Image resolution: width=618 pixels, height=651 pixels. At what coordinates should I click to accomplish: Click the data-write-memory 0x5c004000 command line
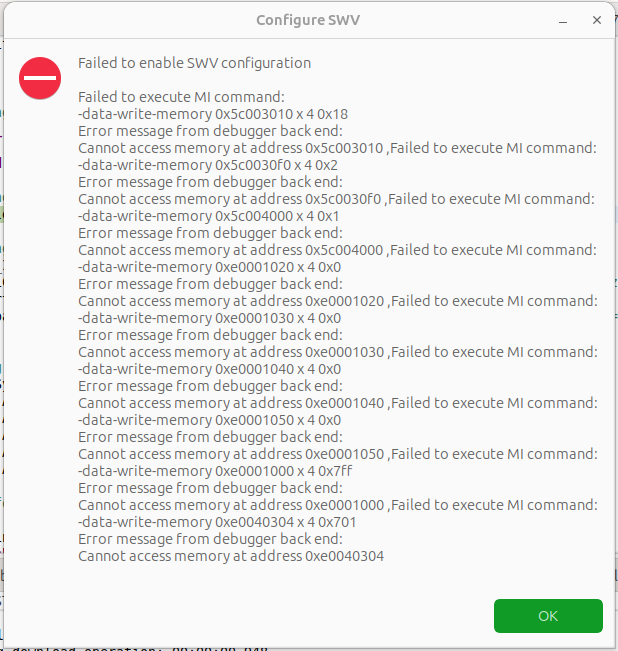tap(208, 216)
